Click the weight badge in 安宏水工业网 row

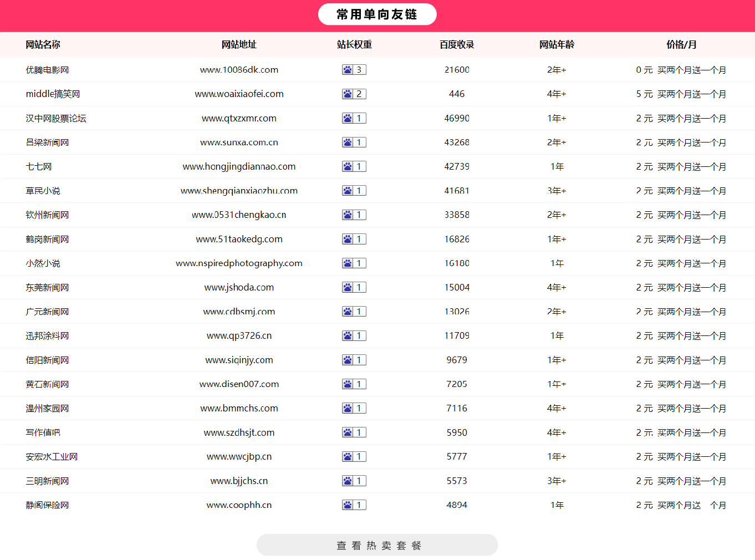click(354, 457)
